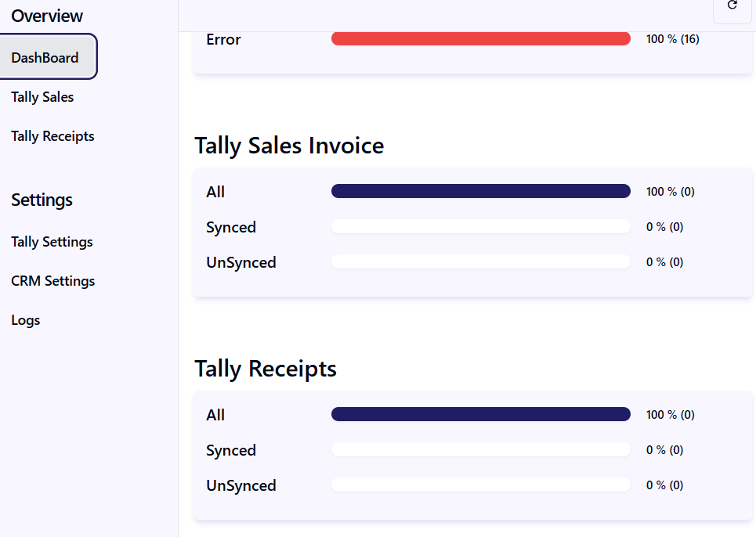Click the UnSynced bar in Tally Receipts section
The width and height of the screenshot is (756, 537).
point(480,485)
